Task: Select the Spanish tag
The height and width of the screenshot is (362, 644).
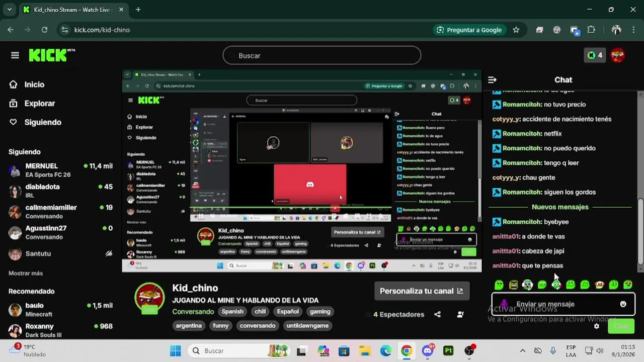Action: tap(232, 311)
